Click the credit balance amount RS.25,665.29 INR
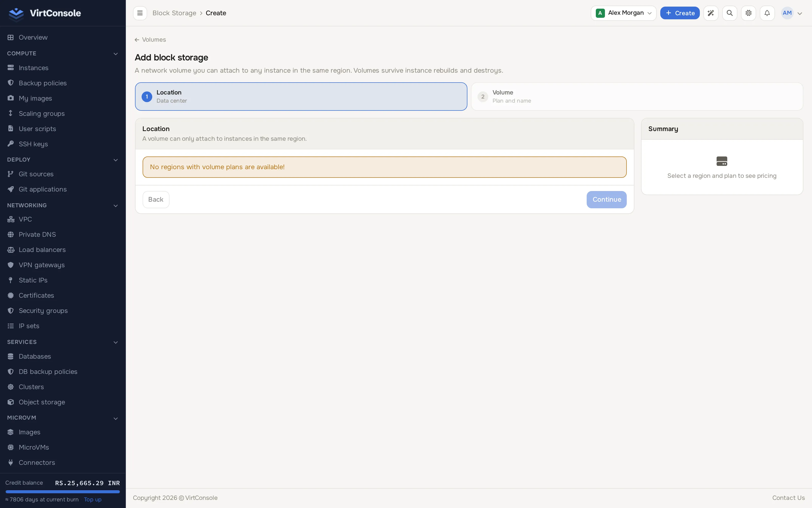Viewport: 812px width, 508px height. 87,483
